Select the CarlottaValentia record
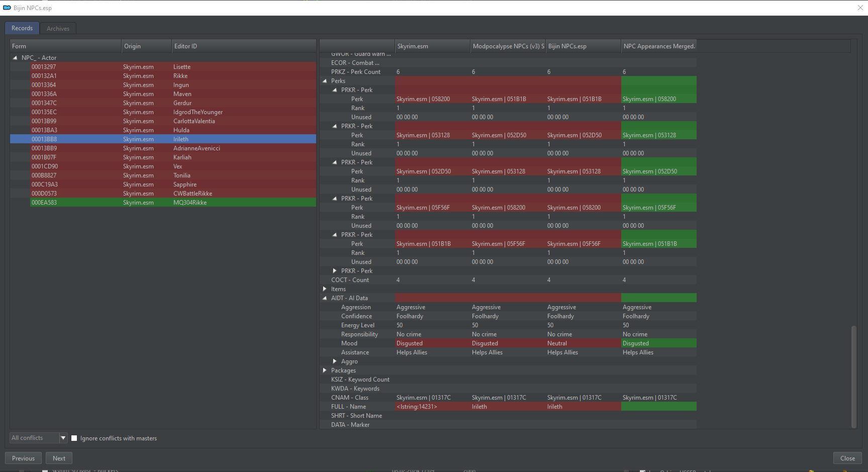Viewport: 868px width, 472px height. (163, 121)
